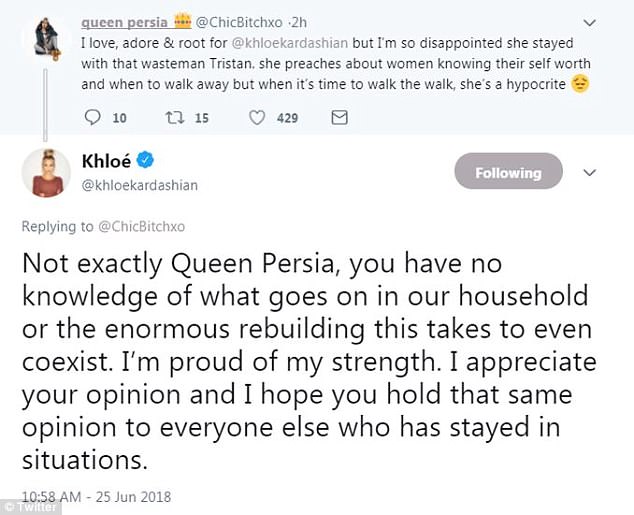Open queen persia's profile name link
The image size is (634, 515).
coord(125,22)
